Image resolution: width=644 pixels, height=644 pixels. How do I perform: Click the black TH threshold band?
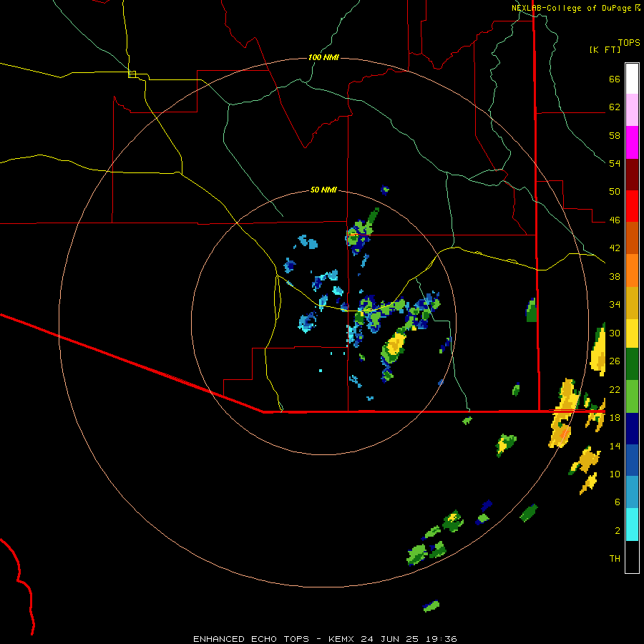point(632,557)
